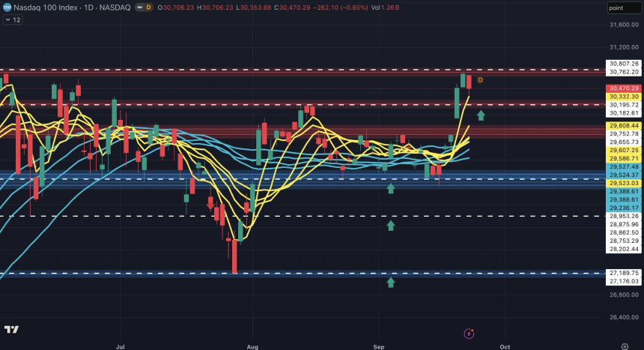Toggle the market status D badge pill

click(x=145, y=7)
